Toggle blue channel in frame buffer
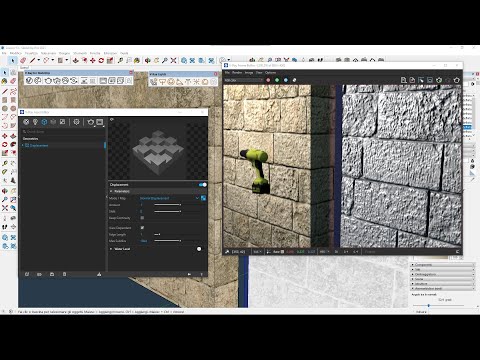The height and width of the screenshot is (360, 480). point(286,80)
